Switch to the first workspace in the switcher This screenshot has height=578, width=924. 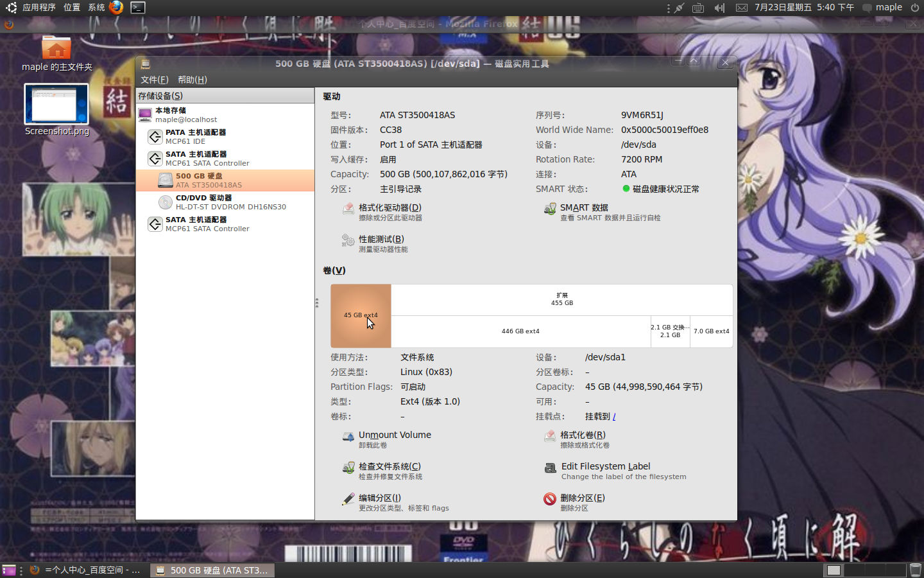(834, 570)
